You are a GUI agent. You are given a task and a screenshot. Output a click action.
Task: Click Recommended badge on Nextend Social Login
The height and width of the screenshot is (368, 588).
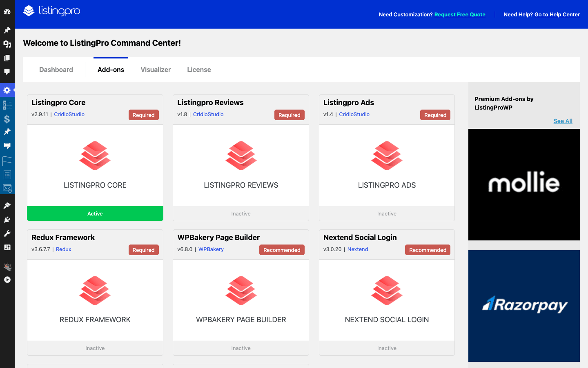click(x=428, y=250)
